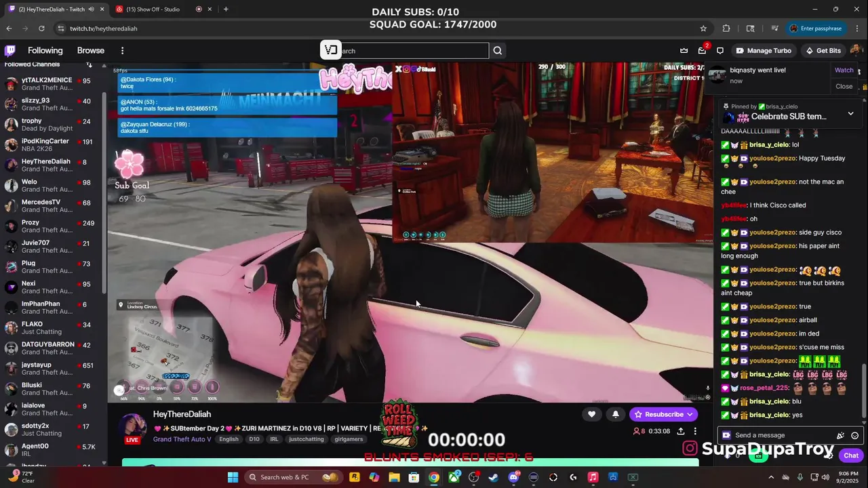
Task: Open slizzy_93 channel in sidebar
Action: [51, 104]
